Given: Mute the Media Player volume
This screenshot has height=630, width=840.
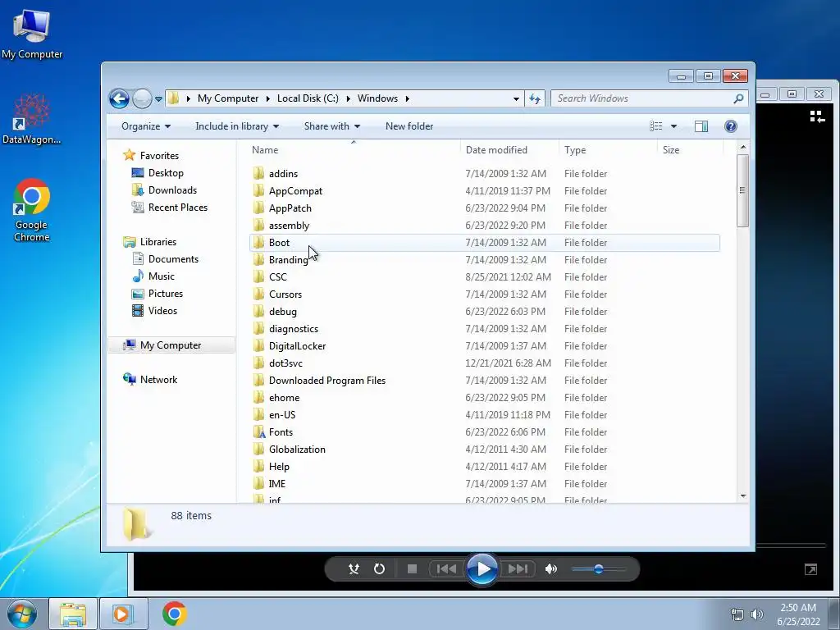Looking at the screenshot, I should 550,569.
